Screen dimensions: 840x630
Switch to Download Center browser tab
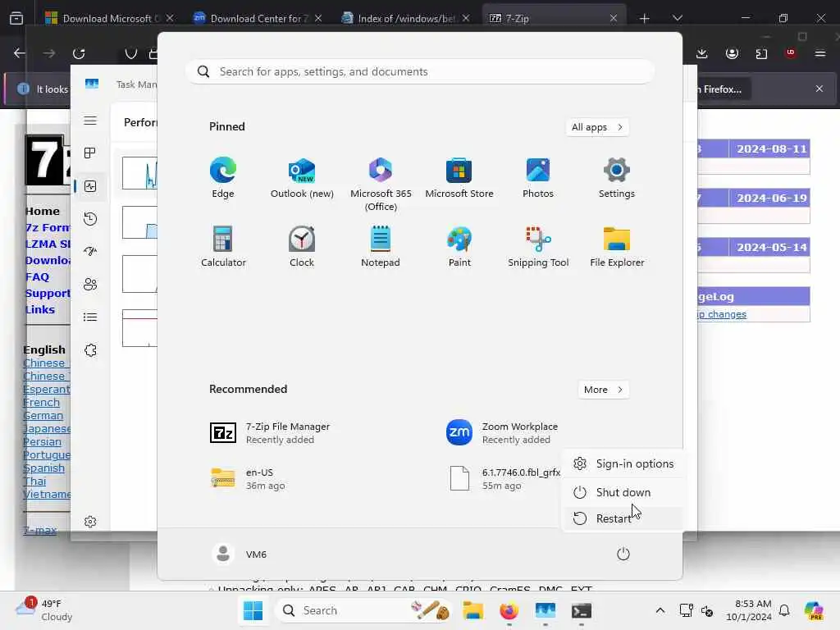click(x=255, y=18)
